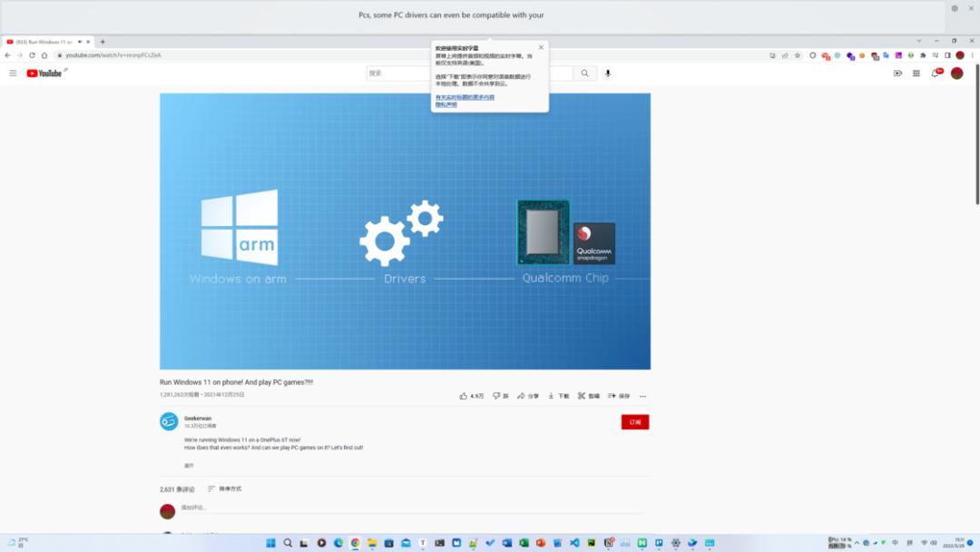
Task: Open a new browser tab
Action: click(x=103, y=42)
